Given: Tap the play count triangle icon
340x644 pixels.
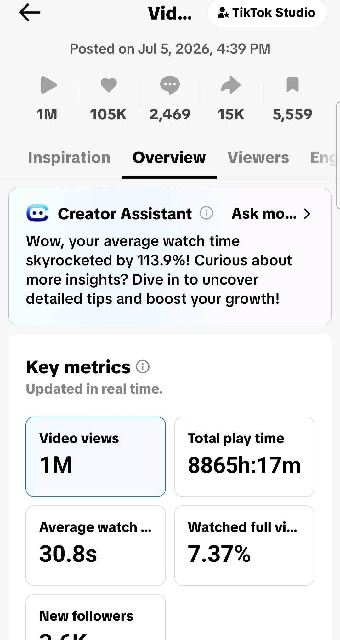Looking at the screenshot, I should point(49,85).
